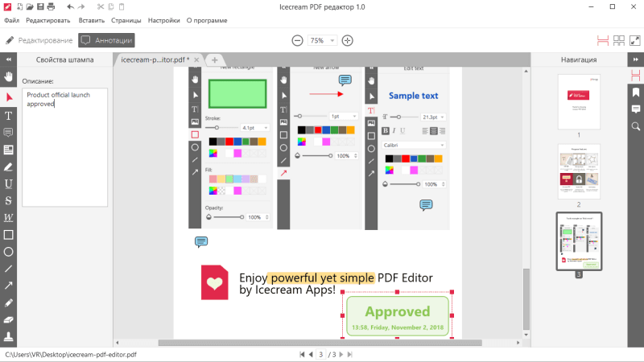Viewport: 644px width, 362px height.
Task: Redo the last action
Action: 81,6
